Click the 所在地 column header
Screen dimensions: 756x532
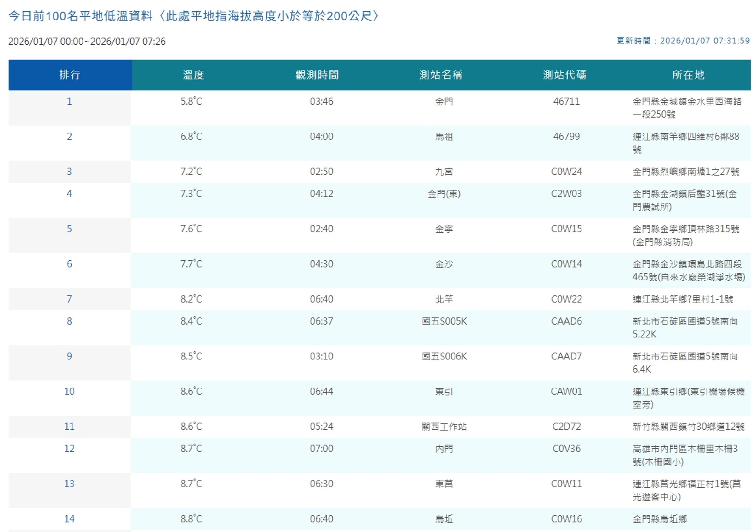[689, 75]
